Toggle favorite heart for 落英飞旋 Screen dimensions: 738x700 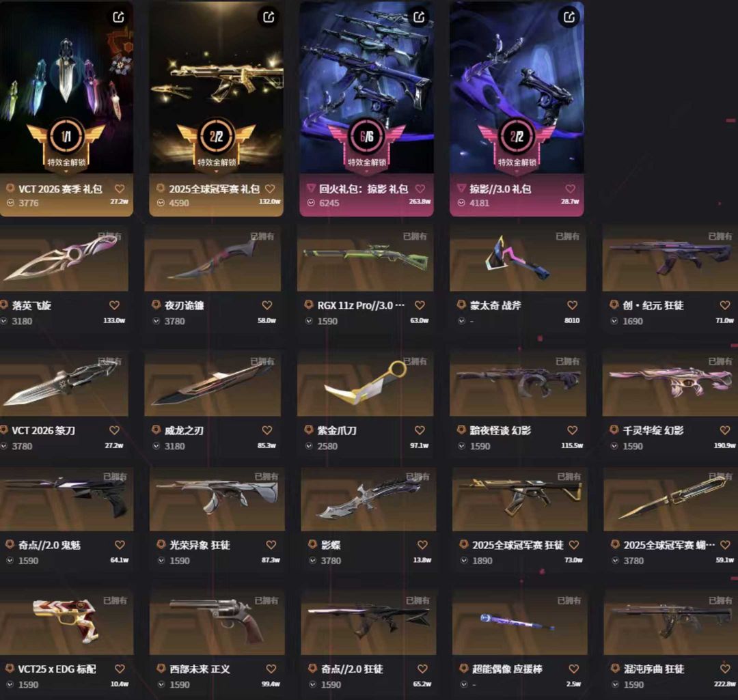pyautogui.click(x=114, y=305)
